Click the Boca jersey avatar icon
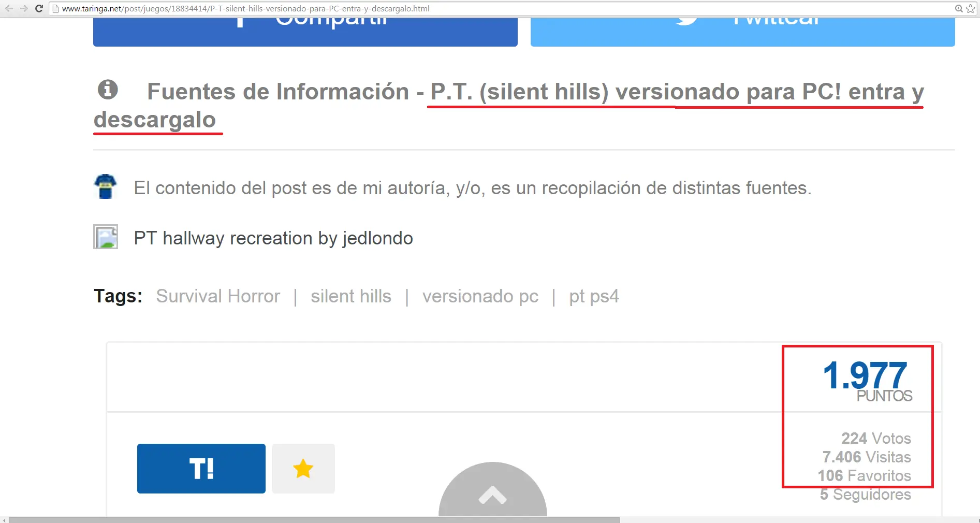980x523 pixels. (x=106, y=186)
